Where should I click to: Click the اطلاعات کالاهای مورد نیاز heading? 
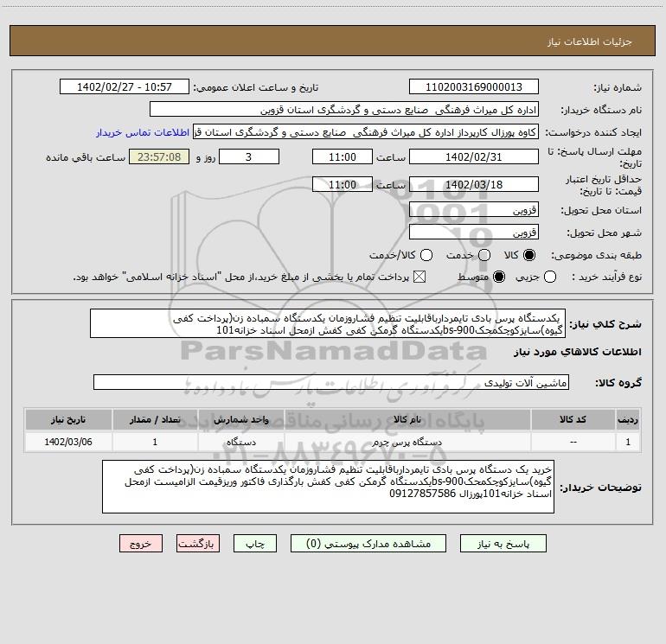[577, 353]
